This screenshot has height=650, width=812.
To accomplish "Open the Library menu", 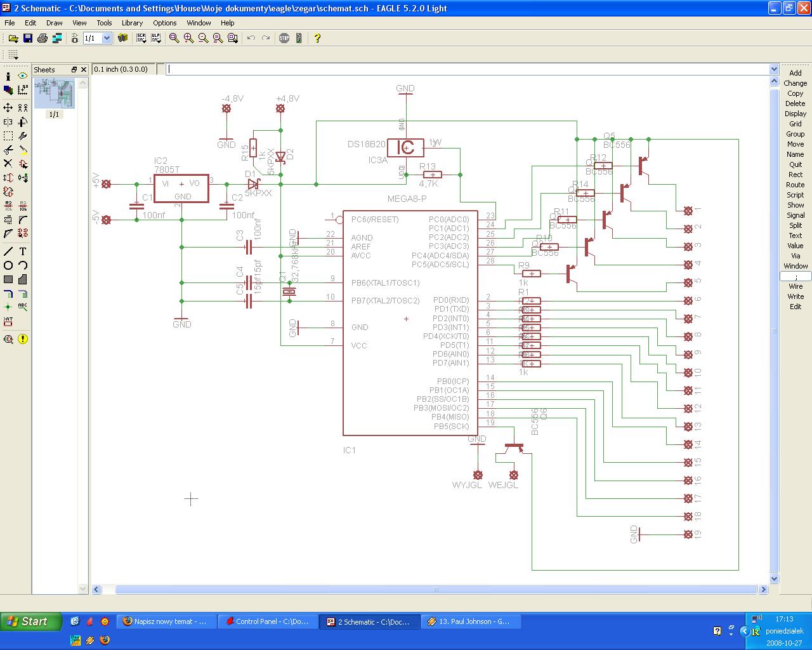I will click(x=132, y=23).
